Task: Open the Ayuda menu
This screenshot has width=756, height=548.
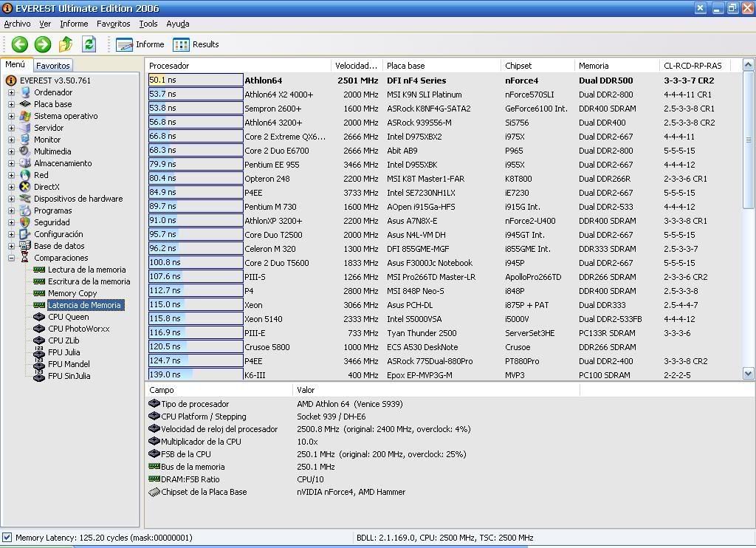Action: point(178,24)
